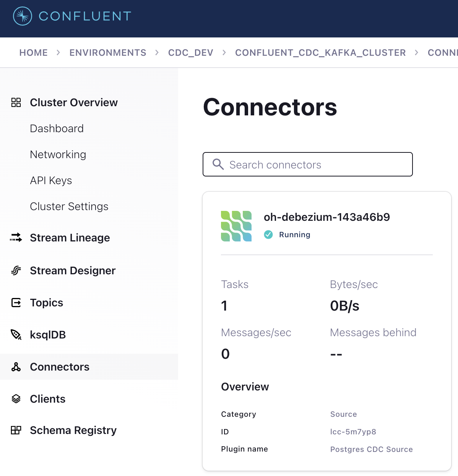Open the API Keys page
458x476 pixels.
pyautogui.click(x=51, y=180)
